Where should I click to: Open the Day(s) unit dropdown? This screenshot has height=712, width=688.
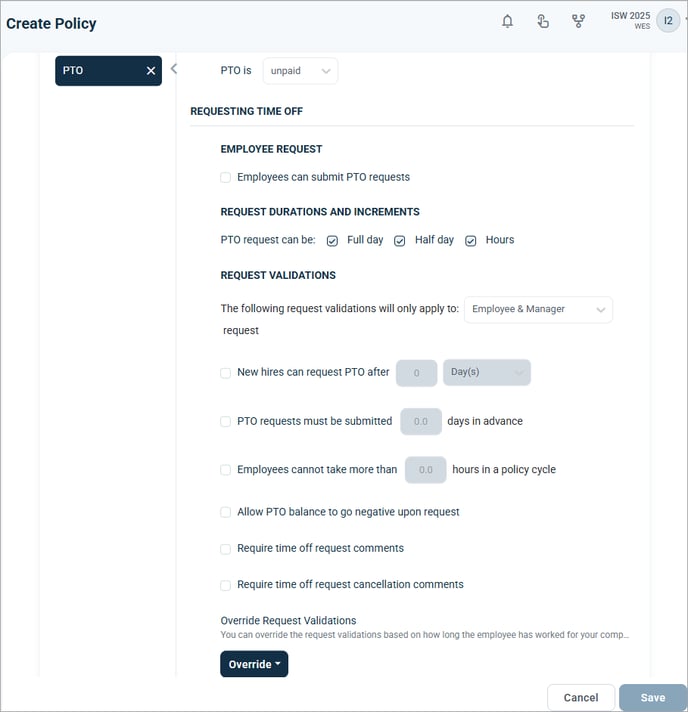tap(487, 372)
